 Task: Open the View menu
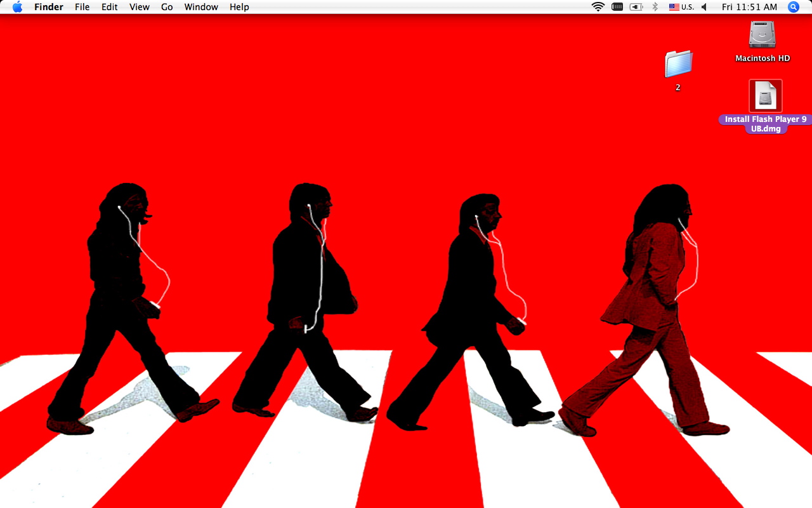point(140,7)
